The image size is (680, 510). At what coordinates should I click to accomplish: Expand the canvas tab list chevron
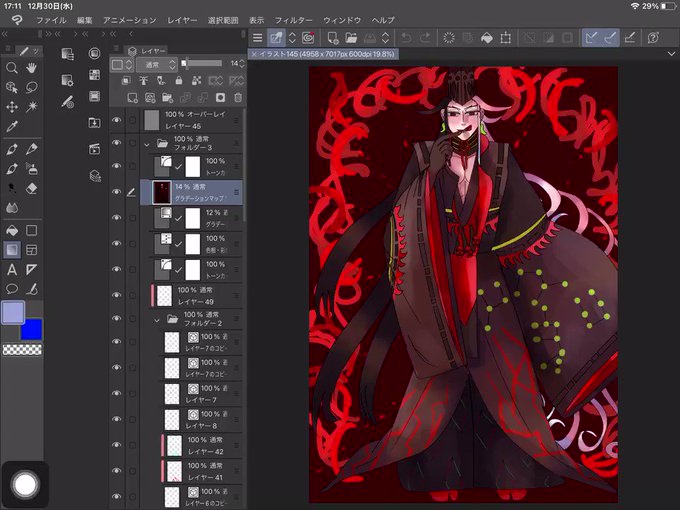671,54
